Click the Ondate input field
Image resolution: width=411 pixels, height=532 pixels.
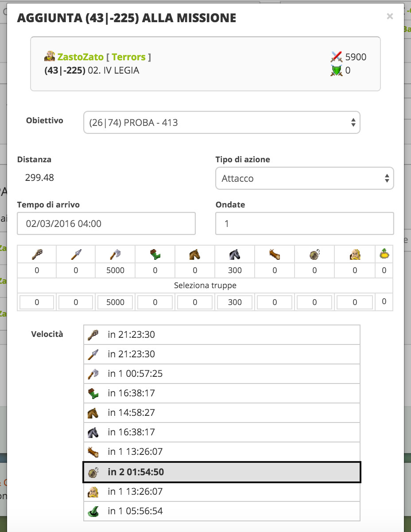(x=304, y=223)
